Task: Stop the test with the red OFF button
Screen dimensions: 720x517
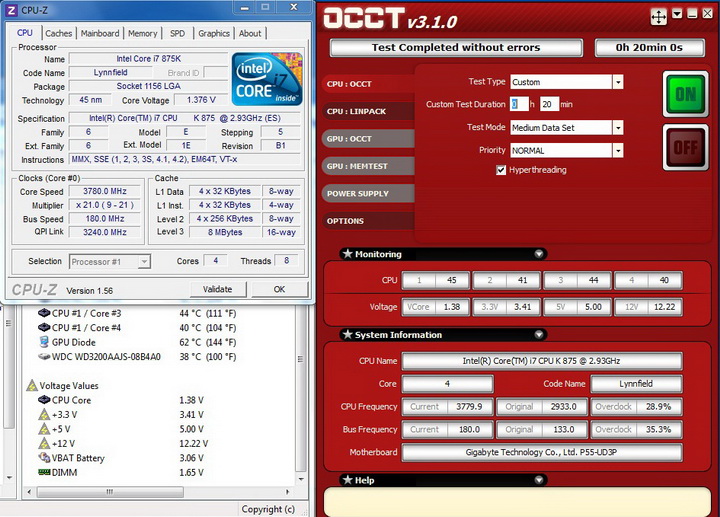Action: [x=685, y=147]
